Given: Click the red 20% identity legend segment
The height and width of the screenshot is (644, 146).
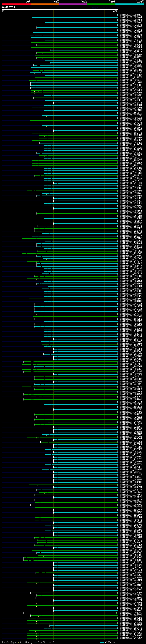Looking at the screenshot, I should coord(16,4).
